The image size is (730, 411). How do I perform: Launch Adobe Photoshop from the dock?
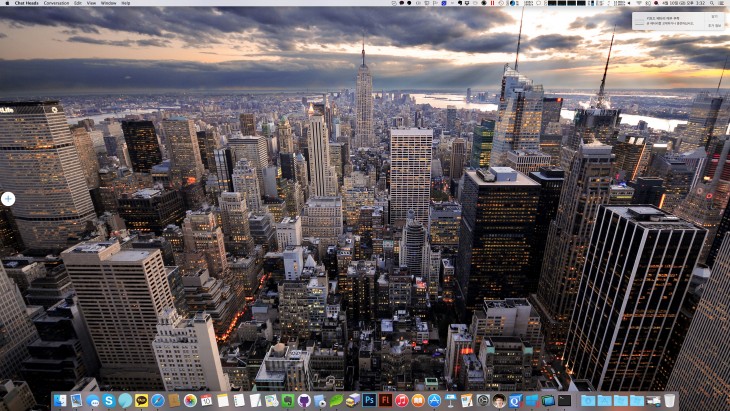click(x=369, y=401)
